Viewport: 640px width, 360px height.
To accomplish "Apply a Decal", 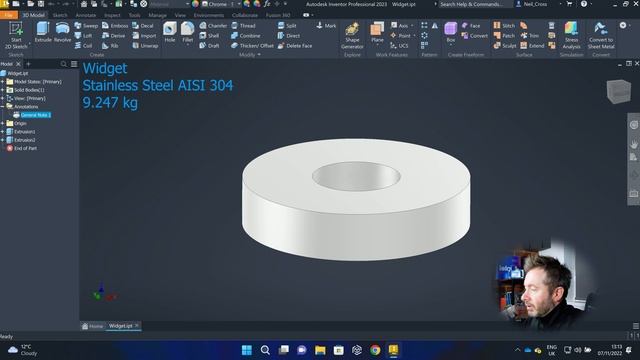I will 143,26.
